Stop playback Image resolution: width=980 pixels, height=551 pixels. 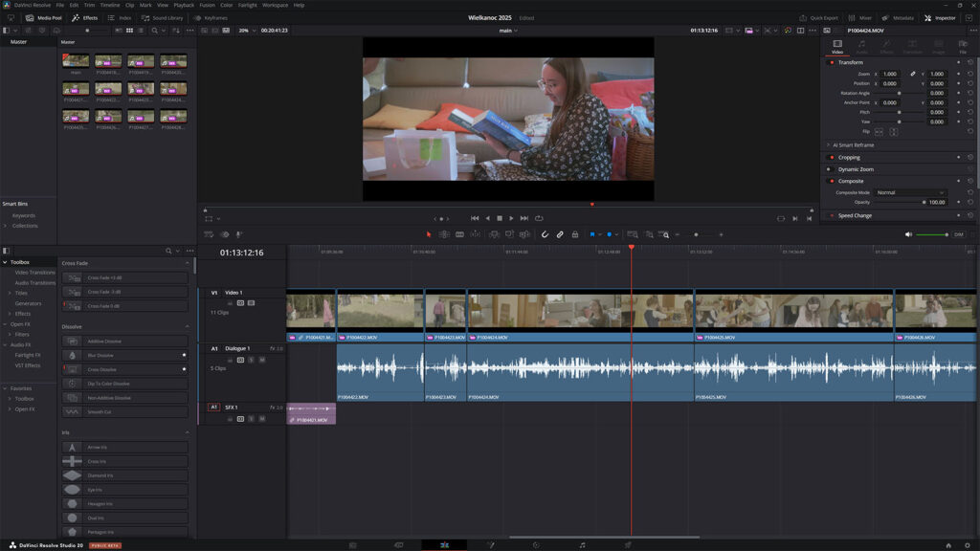500,218
